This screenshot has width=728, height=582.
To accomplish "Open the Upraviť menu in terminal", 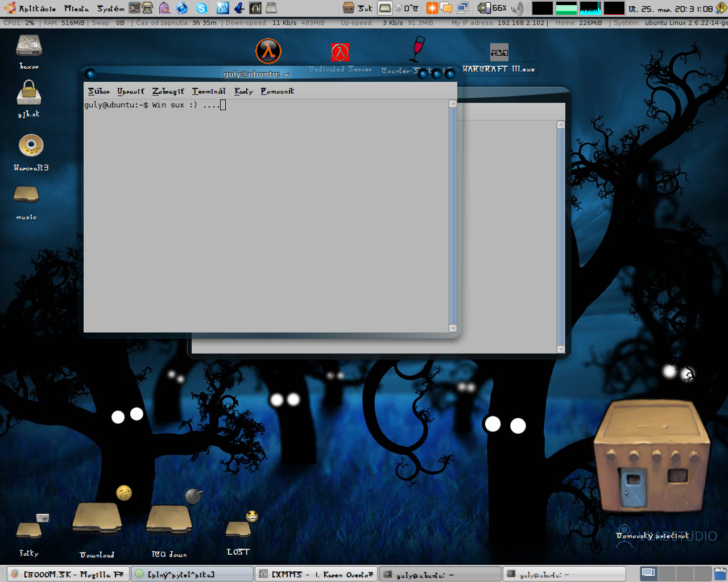I will pos(131,91).
